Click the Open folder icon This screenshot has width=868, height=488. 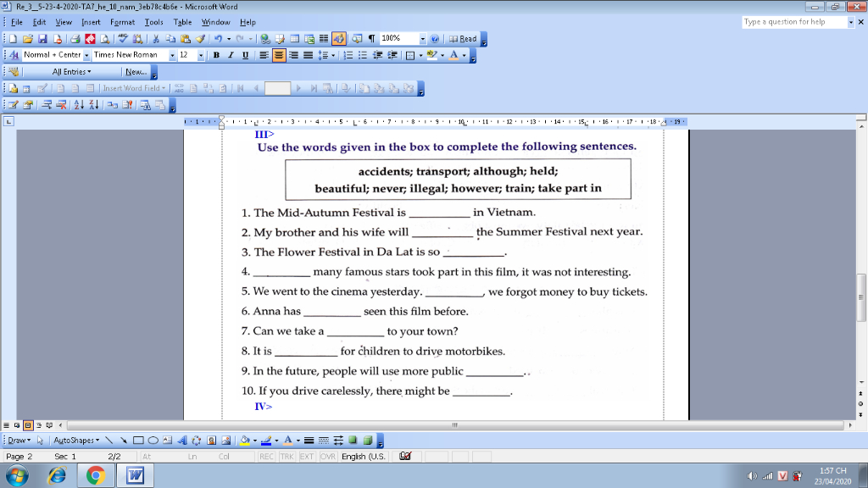pyautogui.click(x=28, y=39)
